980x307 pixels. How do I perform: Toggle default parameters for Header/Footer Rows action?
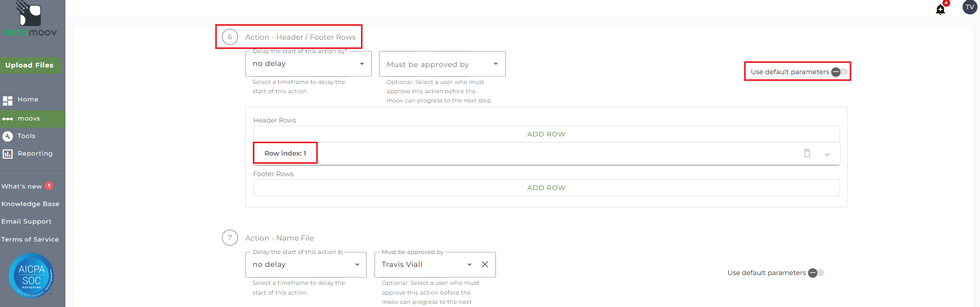click(839, 72)
